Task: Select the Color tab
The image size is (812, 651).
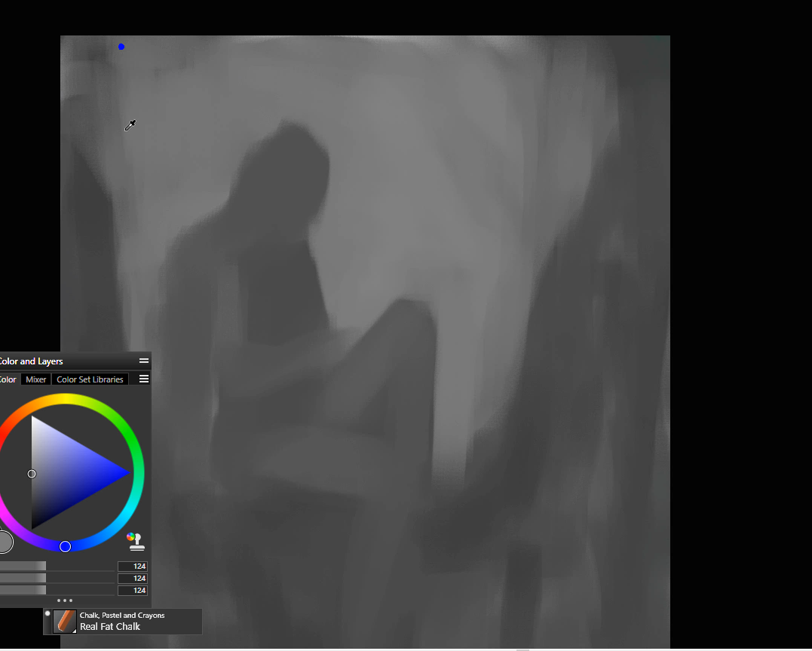Action: tap(8, 379)
